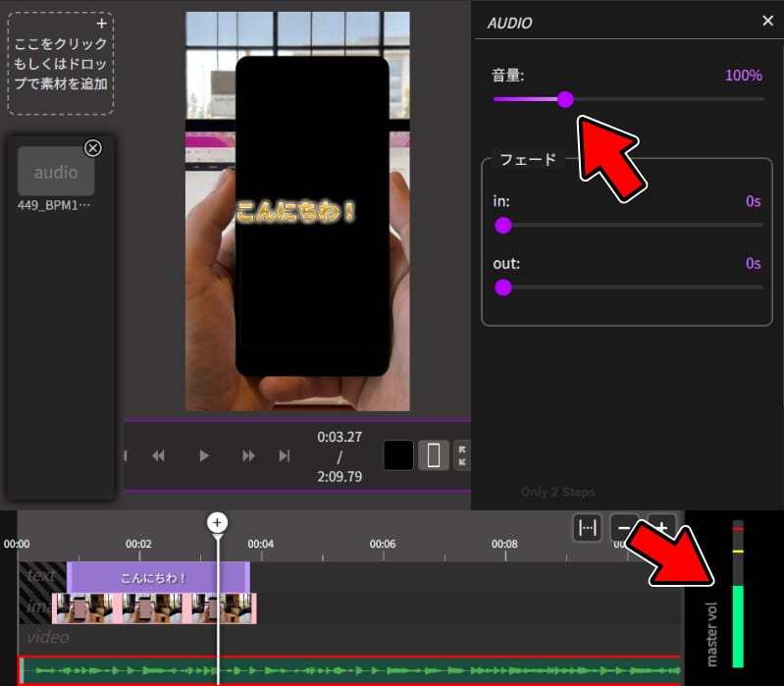Switch to portrait aspect ratio
The image size is (784, 686).
point(434,455)
